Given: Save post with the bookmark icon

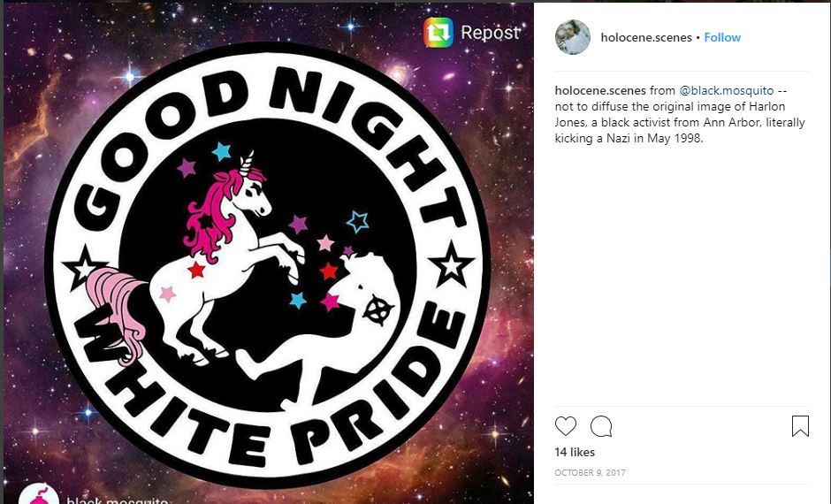Looking at the screenshot, I should pyautogui.click(x=800, y=426).
